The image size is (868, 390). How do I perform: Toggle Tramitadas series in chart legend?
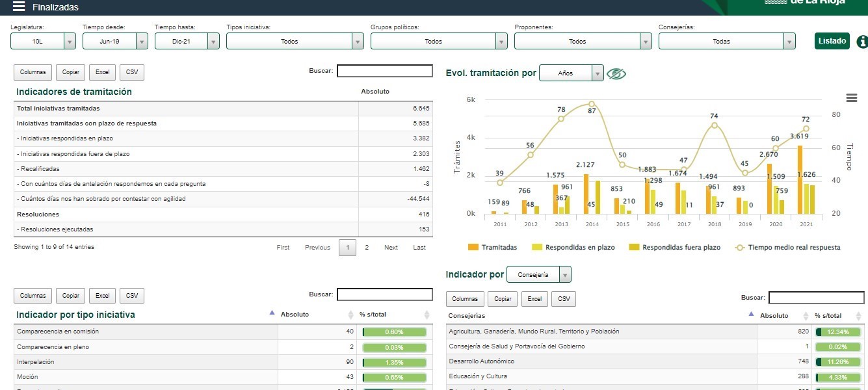[492, 248]
